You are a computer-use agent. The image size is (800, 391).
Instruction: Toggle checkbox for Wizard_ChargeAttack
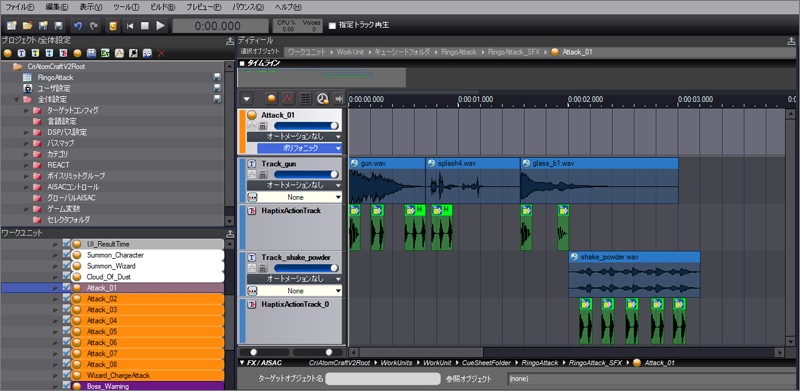click(66, 375)
